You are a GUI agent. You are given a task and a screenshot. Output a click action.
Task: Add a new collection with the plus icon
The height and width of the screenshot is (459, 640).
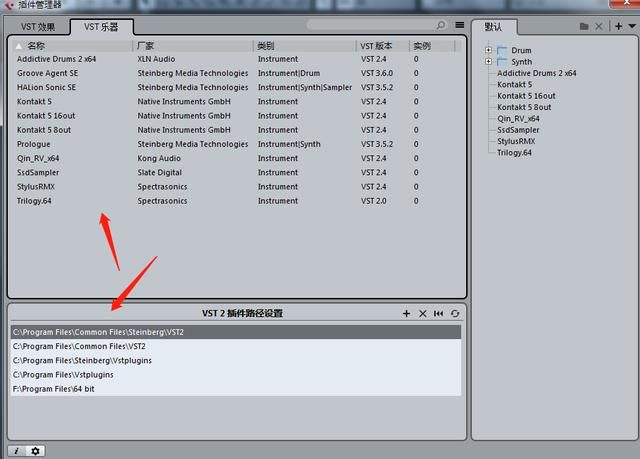pyautogui.click(x=618, y=26)
